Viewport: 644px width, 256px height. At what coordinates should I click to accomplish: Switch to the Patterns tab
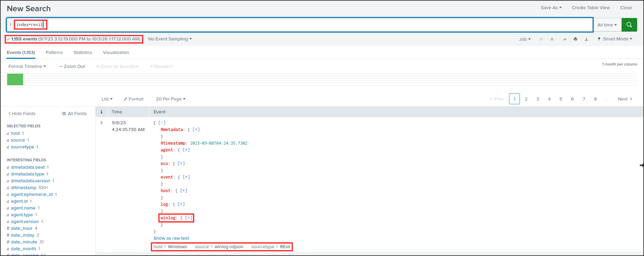[54, 53]
